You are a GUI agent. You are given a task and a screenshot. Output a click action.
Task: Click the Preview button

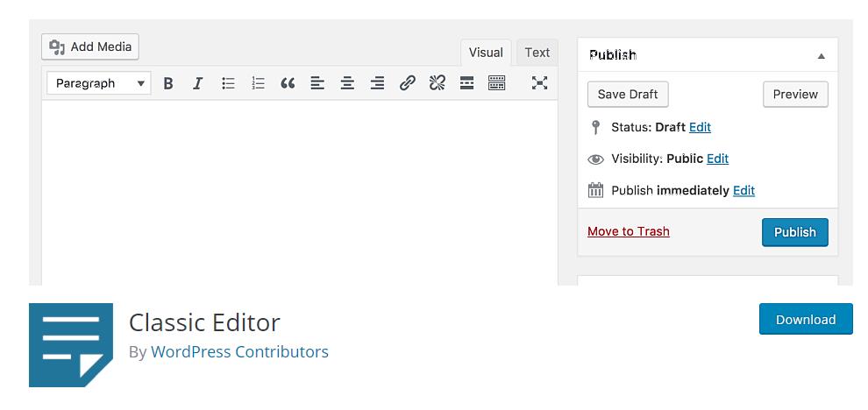click(795, 94)
